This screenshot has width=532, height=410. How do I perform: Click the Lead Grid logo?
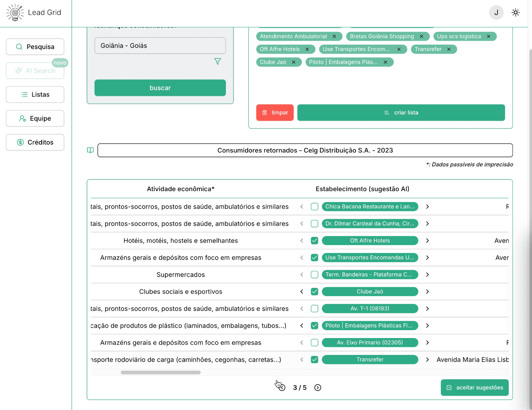[x=34, y=13]
